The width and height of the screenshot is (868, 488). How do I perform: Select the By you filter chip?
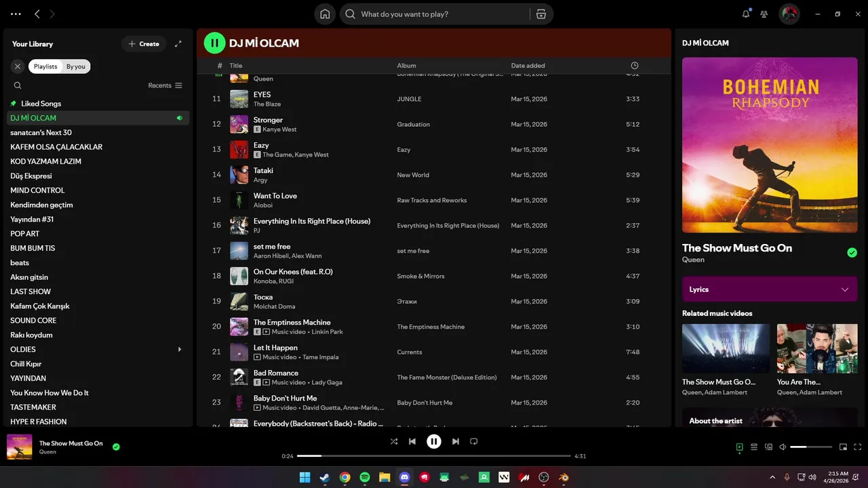coord(76,66)
